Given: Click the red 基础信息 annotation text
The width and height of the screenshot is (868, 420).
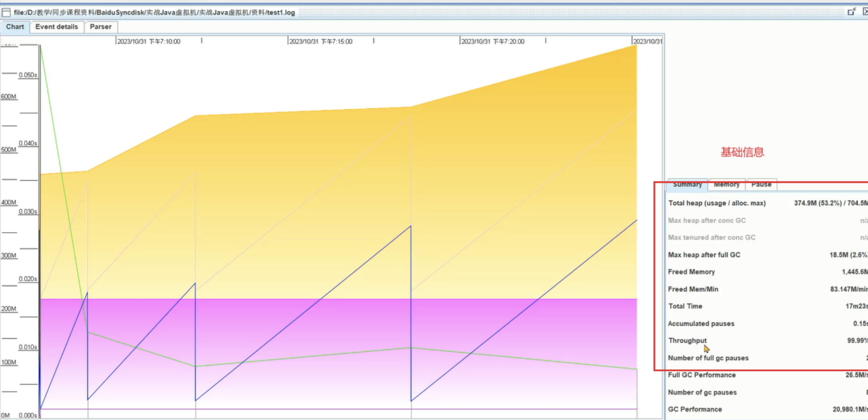Looking at the screenshot, I should (742, 152).
